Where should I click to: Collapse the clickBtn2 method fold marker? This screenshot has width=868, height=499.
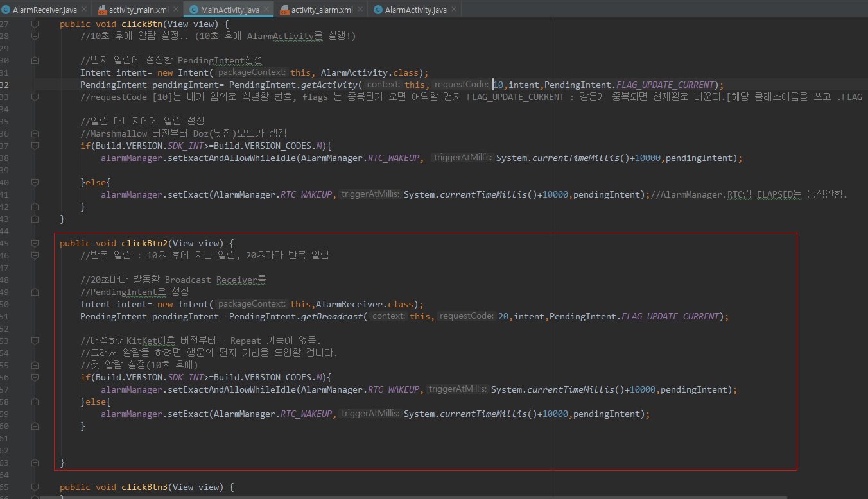(x=35, y=243)
